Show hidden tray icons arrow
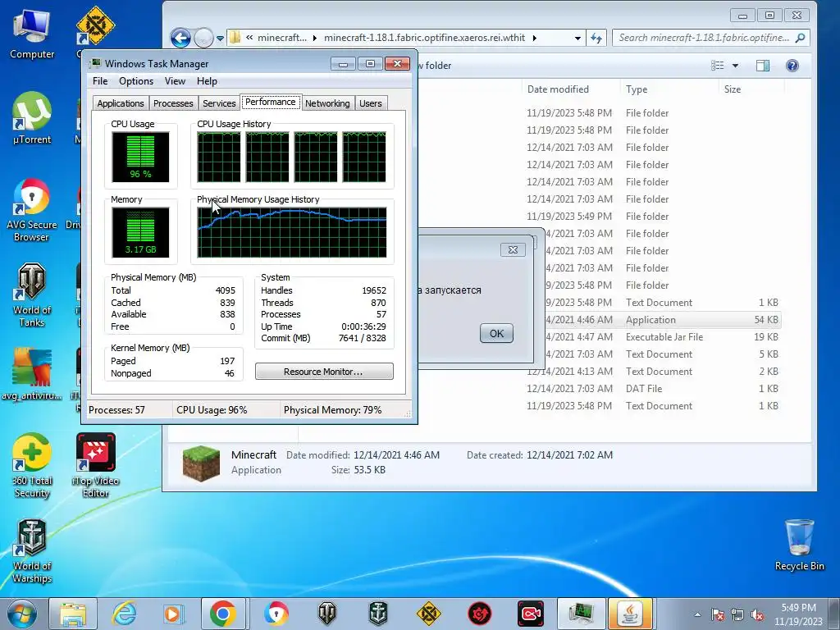Viewport: 840px width, 630px height. pyautogui.click(x=697, y=615)
